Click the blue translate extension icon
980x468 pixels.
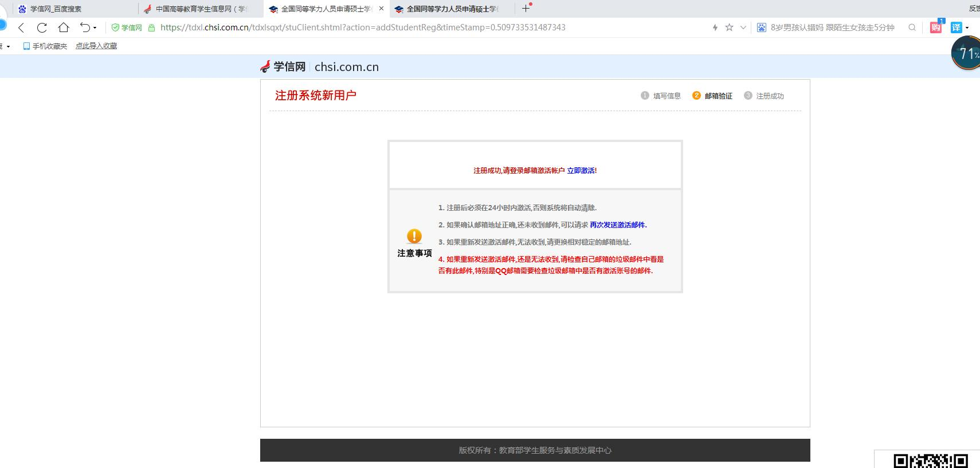[956, 27]
